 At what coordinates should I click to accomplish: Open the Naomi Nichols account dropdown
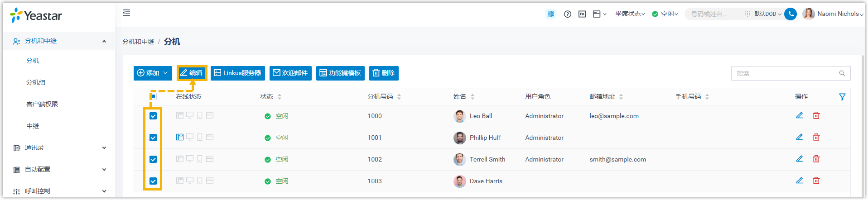coord(834,14)
